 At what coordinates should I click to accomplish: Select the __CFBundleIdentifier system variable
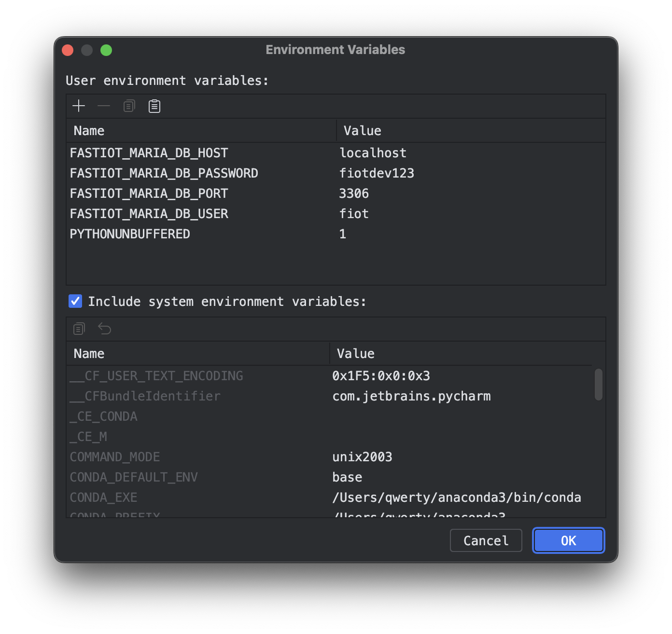click(145, 396)
